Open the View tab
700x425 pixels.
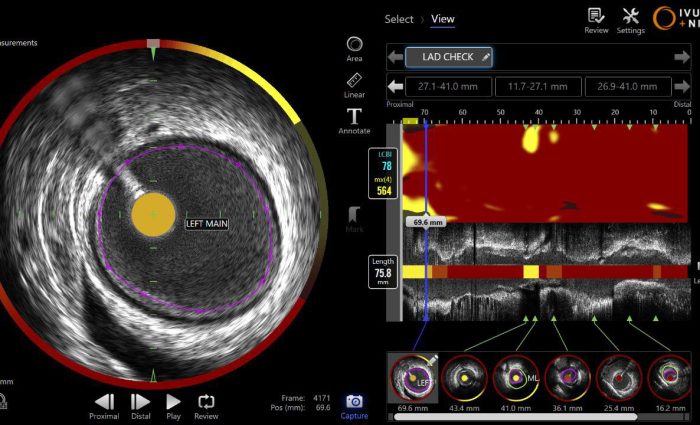click(x=442, y=19)
